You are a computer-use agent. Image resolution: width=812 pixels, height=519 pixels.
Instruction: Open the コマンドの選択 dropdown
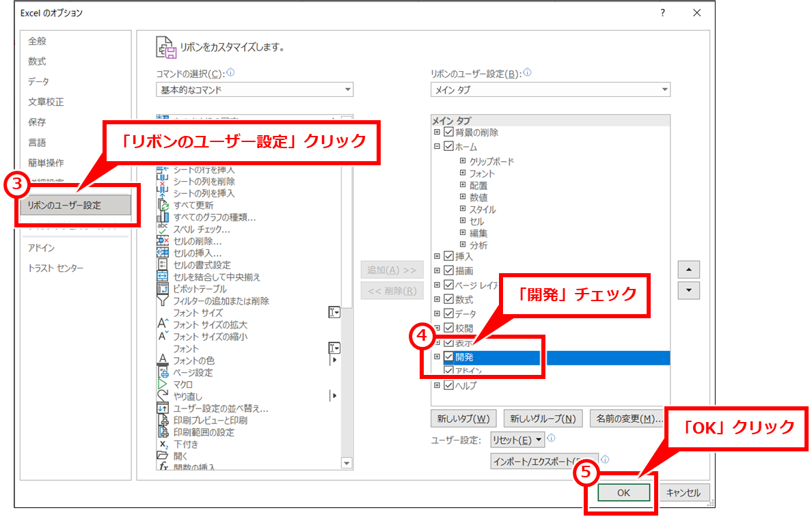click(349, 89)
